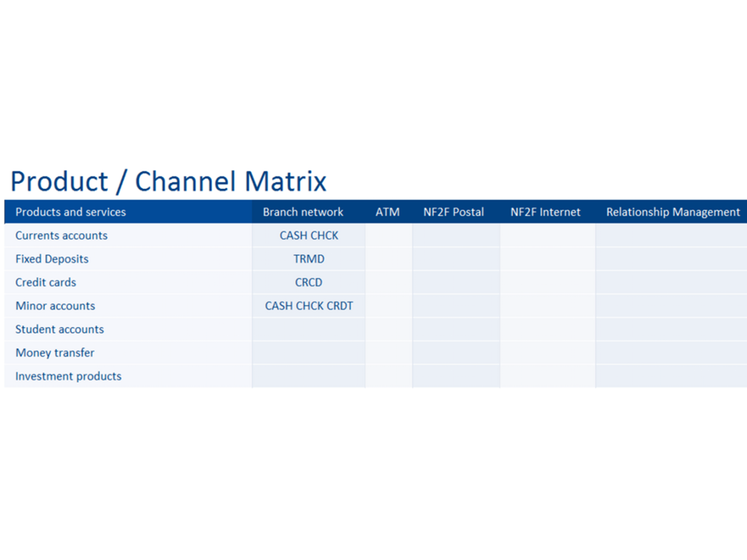Click the 'Relationship Management' column header
The width and height of the screenshot is (747, 560).
click(672, 212)
